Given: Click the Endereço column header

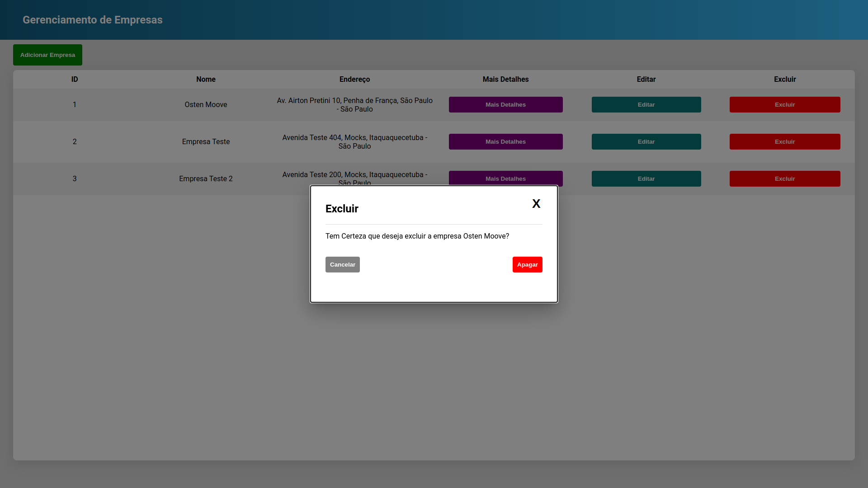Looking at the screenshot, I should tap(354, 80).
